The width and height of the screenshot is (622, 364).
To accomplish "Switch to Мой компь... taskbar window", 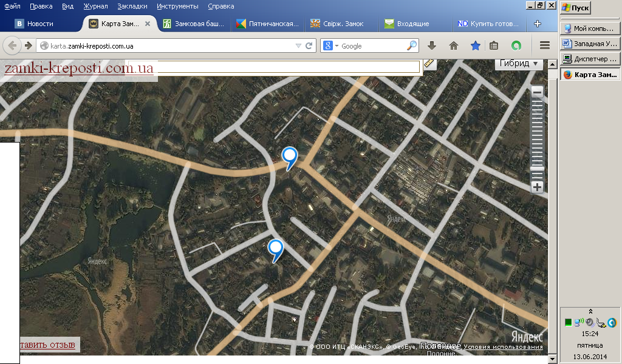I will pyautogui.click(x=590, y=29).
